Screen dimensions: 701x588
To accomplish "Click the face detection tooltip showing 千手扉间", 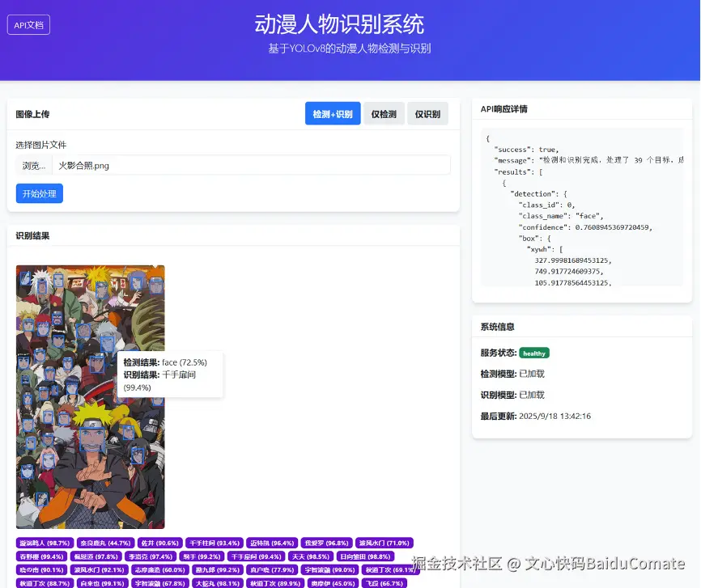I will coord(170,374).
